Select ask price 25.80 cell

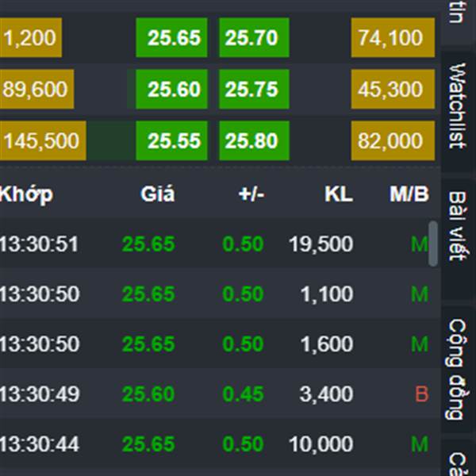click(x=254, y=140)
